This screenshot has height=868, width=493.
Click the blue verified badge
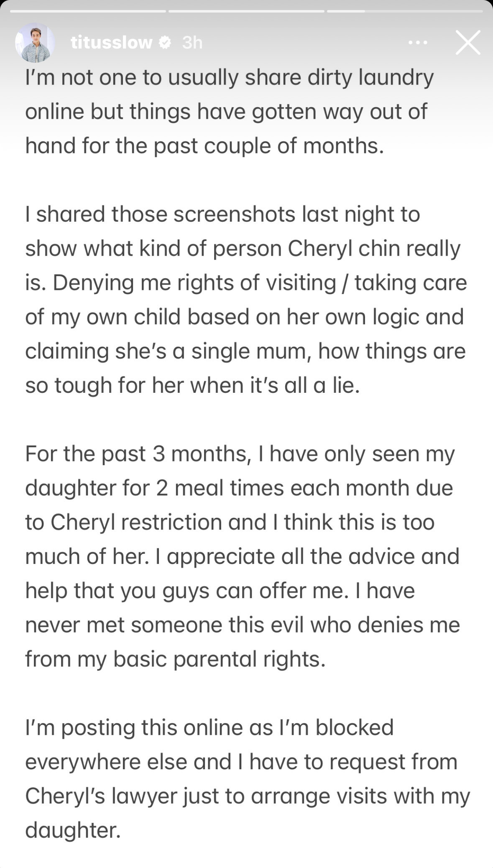(x=166, y=42)
